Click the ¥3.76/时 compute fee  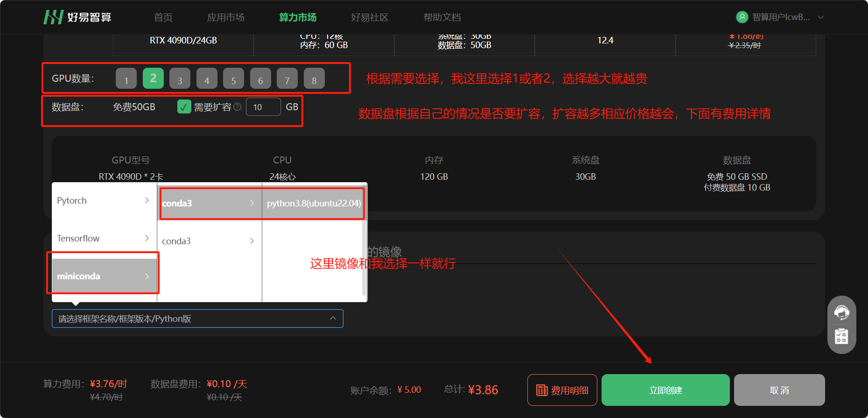108,384
